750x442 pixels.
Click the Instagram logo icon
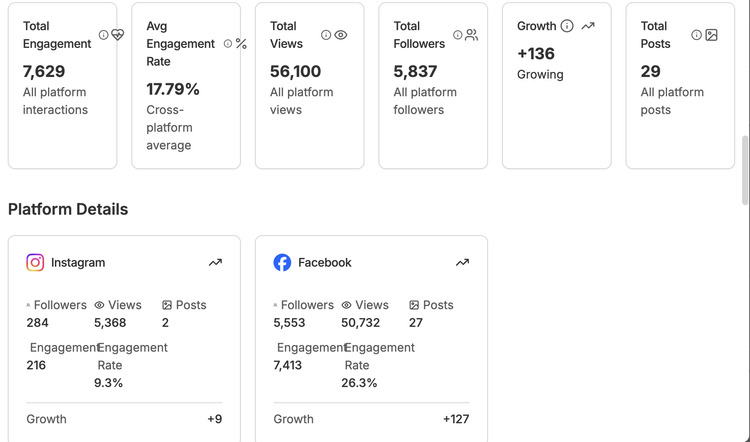[35, 263]
